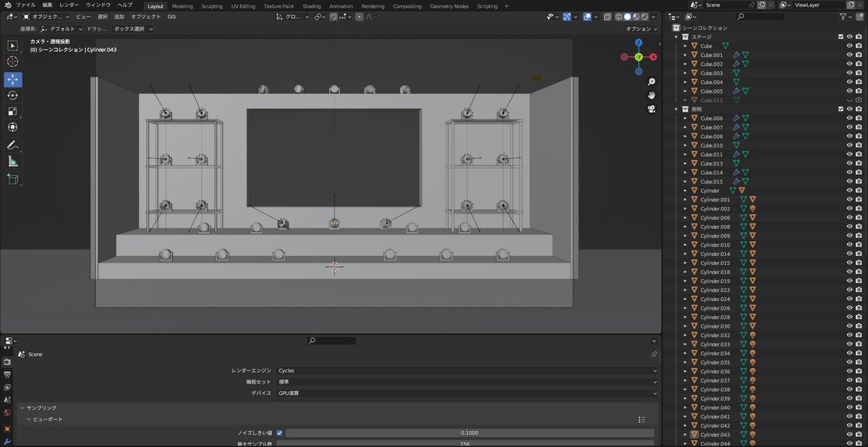Image resolution: width=868 pixels, height=447 pixels.
Task: Open the GIS viewport menu
Action: click(x=171, y=17)
